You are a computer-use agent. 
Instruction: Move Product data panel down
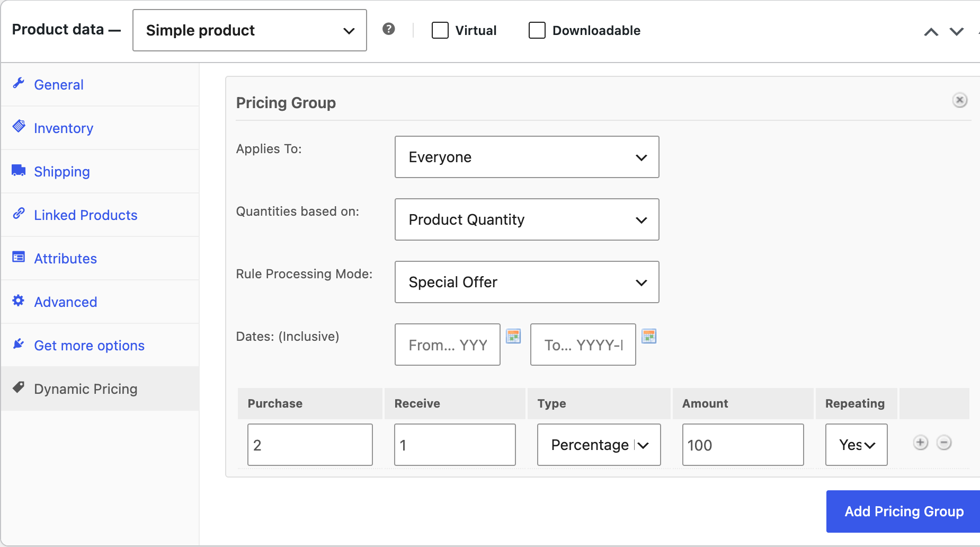coord(957,32)
